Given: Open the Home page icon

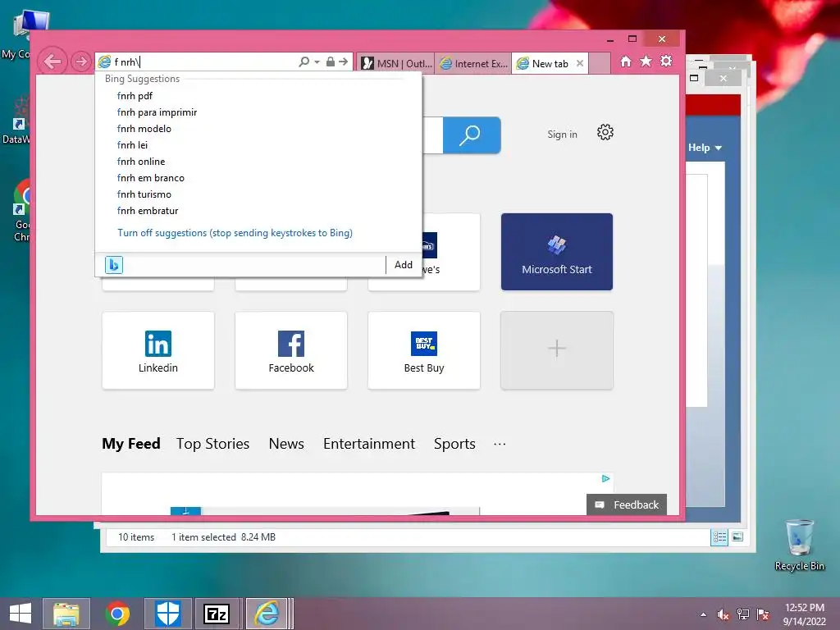Looking at the screenshot, I should click(x=626, y=61).
